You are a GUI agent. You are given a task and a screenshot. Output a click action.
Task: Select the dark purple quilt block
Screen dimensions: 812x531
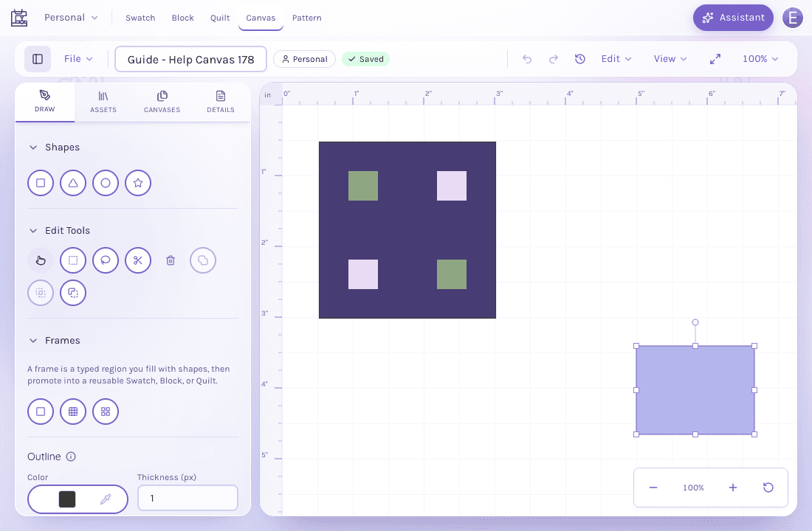point(407,230)
